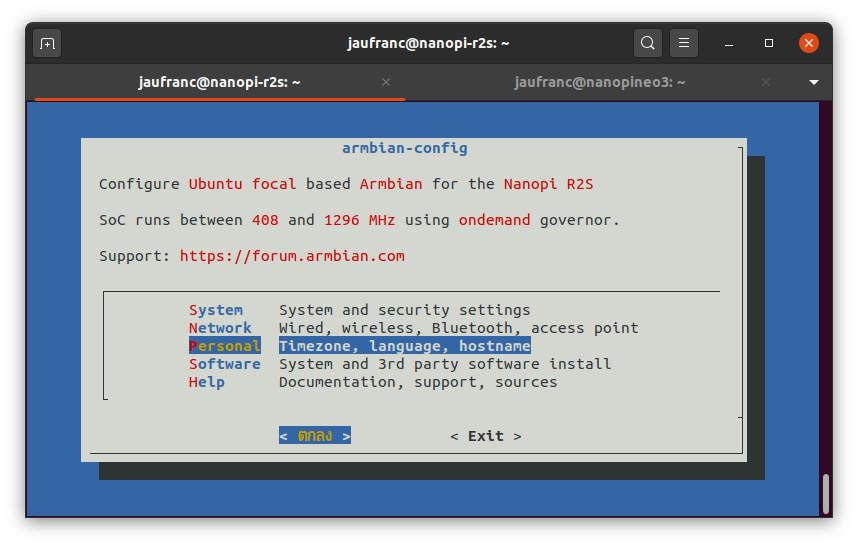Select System menu entry
858x546 pixels.
[x=216, y=310]
